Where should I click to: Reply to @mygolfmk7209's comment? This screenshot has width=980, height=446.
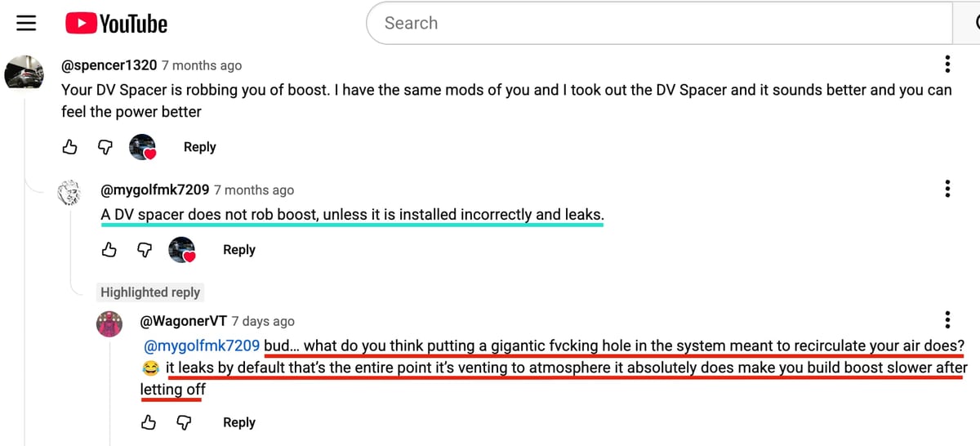238,250
